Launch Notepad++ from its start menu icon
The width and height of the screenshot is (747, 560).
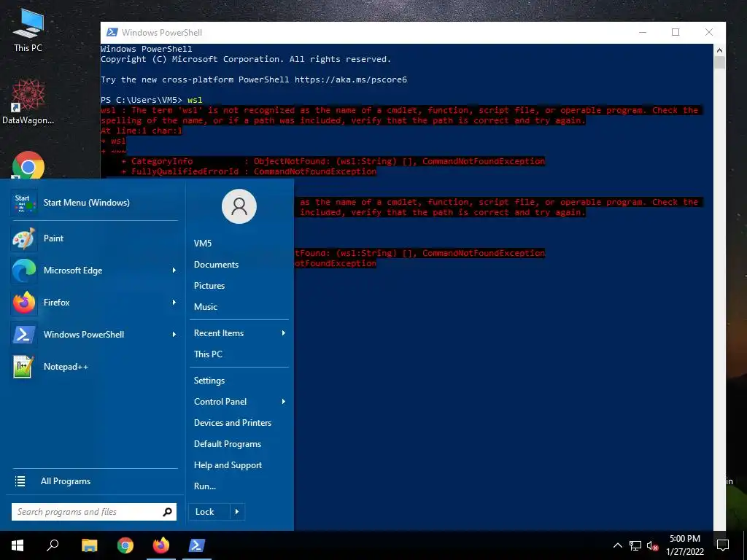pos(24,367)
